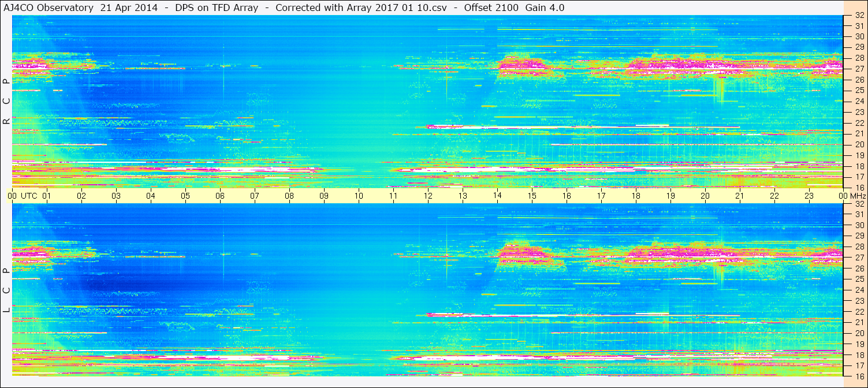Select hour 15 on the UTC time axis
The height and width of the screenshot is (388, 868).
click(x=532, y=196)
